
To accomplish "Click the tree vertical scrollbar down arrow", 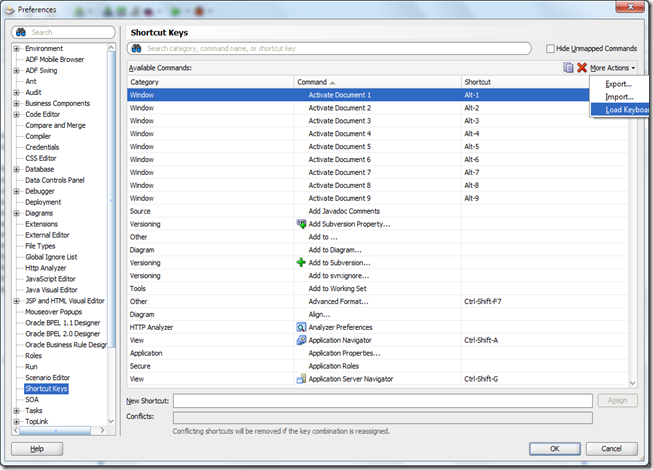I will (111, 421).
